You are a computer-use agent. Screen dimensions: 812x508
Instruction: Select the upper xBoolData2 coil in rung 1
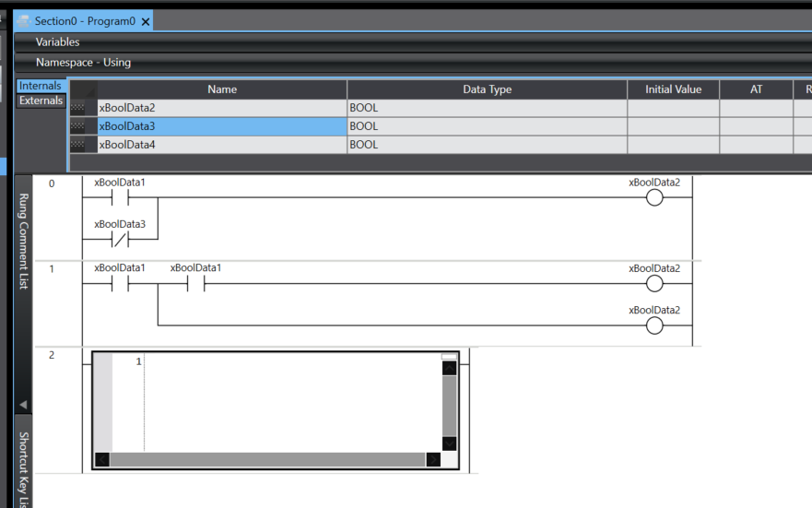point(654,283)
